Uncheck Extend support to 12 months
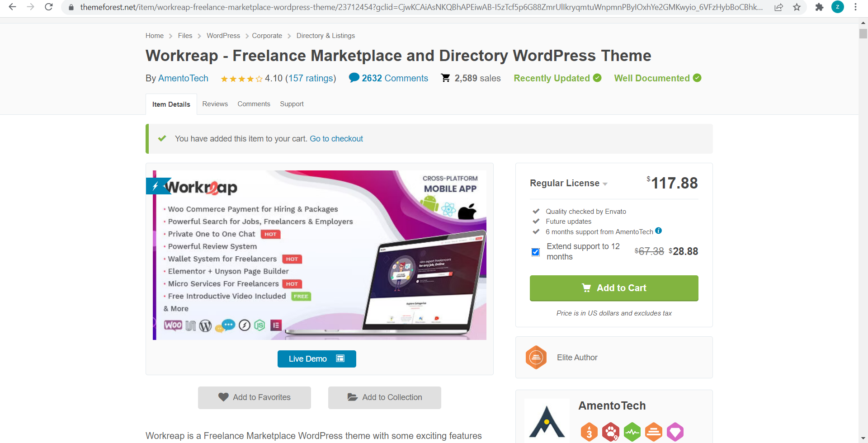This screenshot has width=868, height=443. (535, 252)
